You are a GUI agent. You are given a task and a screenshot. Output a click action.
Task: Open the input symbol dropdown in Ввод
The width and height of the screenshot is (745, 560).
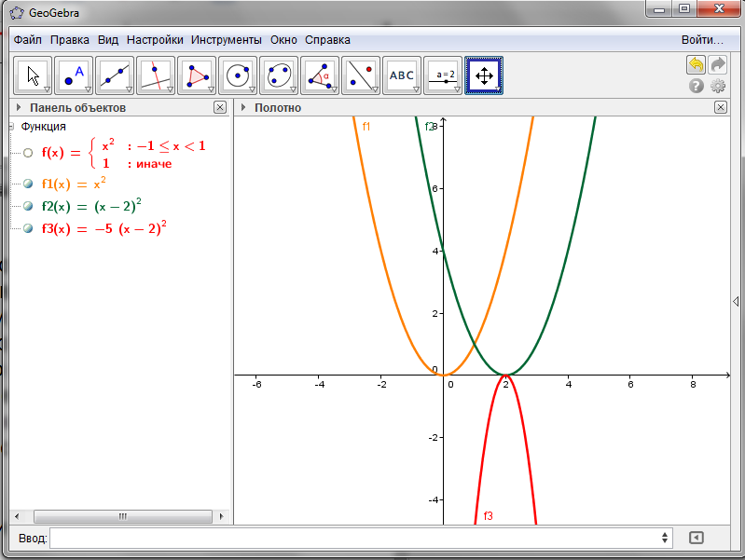[x=665, y=538]
